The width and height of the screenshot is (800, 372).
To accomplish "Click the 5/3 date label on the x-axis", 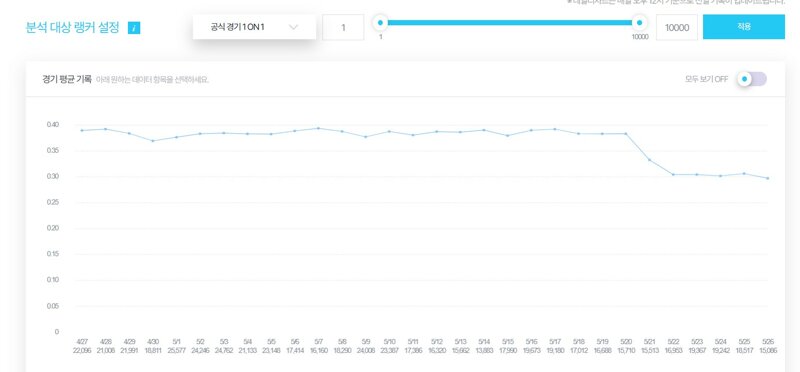I will (x=224, y=341).
